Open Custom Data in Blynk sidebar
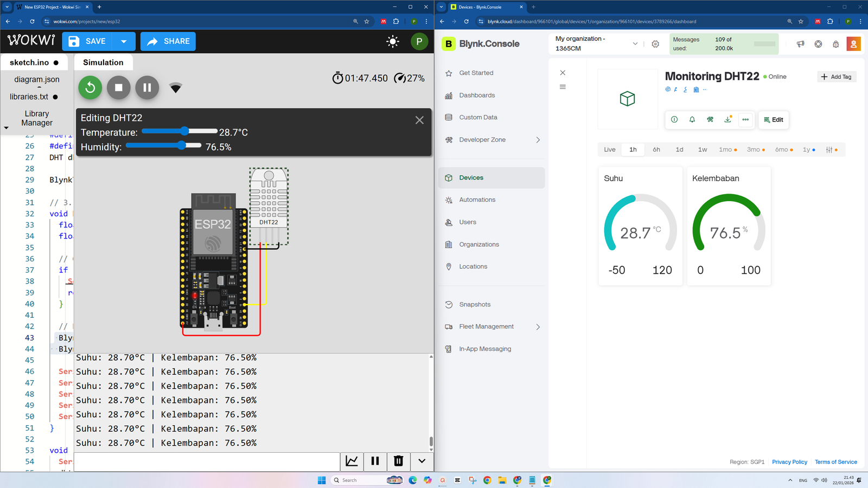 (x=478, y=118)
